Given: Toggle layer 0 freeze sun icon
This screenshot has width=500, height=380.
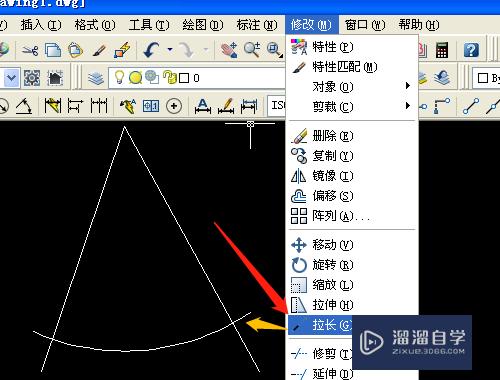Looking at the screenshot, I should [x=135, y=78].
